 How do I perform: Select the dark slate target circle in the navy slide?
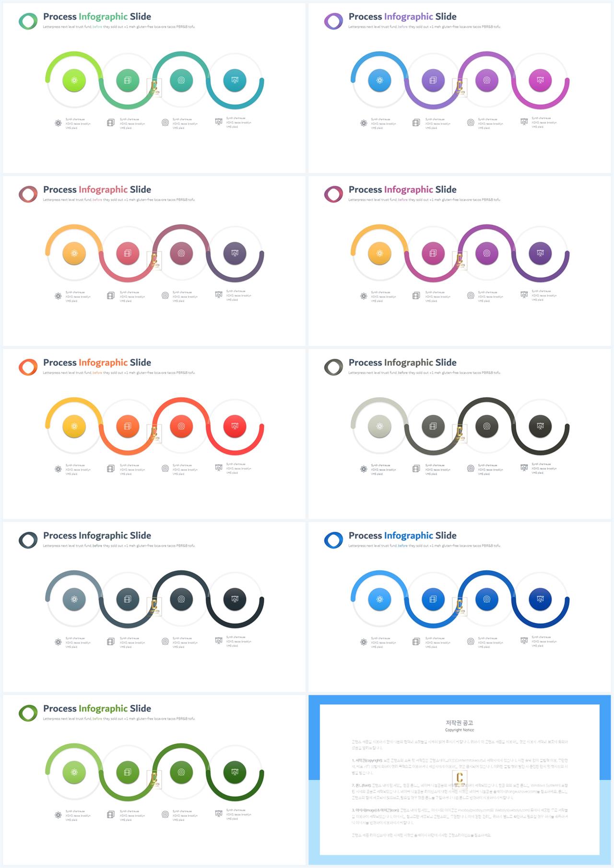pos(181,599)
